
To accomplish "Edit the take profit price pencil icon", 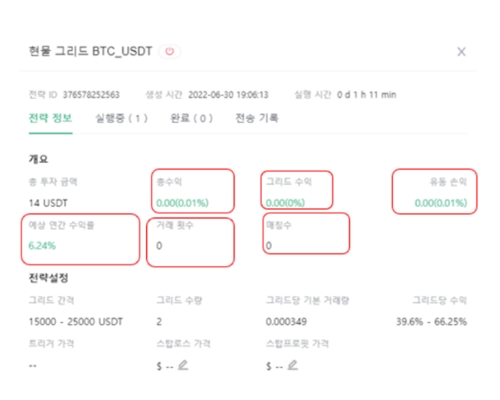I will [x=292, y=365].
